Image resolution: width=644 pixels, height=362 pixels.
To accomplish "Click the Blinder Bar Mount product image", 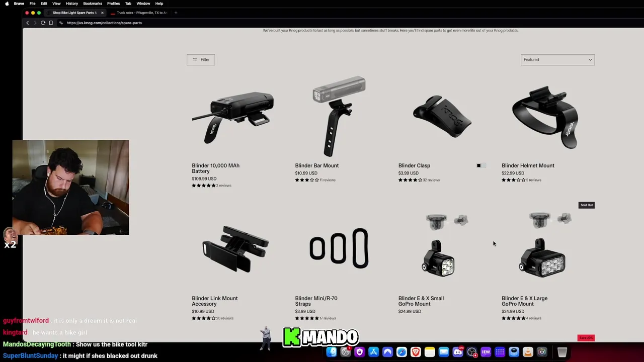I will (x=338, y=117).
